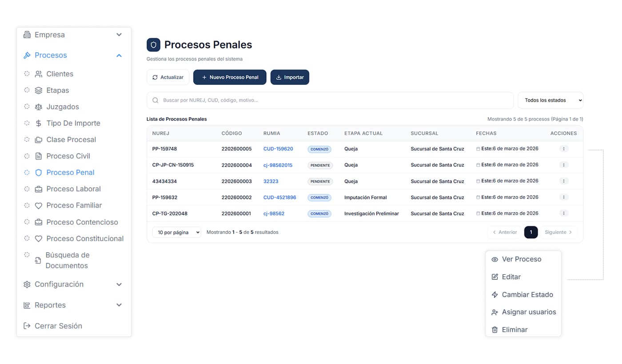Focus the search by NUREJ, CUD field
The height and width of the screenshot is (364, 622).
pyautogui.click(x=330, y=100)
